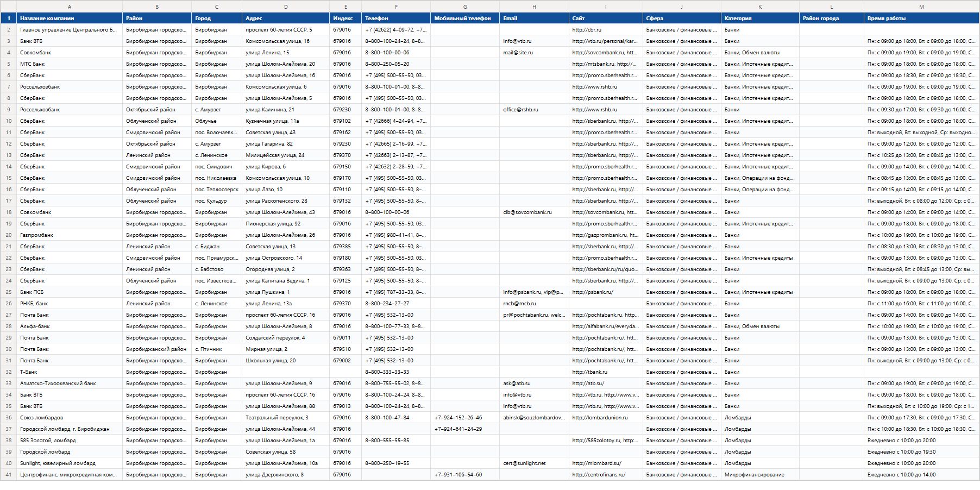Select the 'РНКБ, банк' cell
This screenshot has height=490, width=980.
click(70, 304)
